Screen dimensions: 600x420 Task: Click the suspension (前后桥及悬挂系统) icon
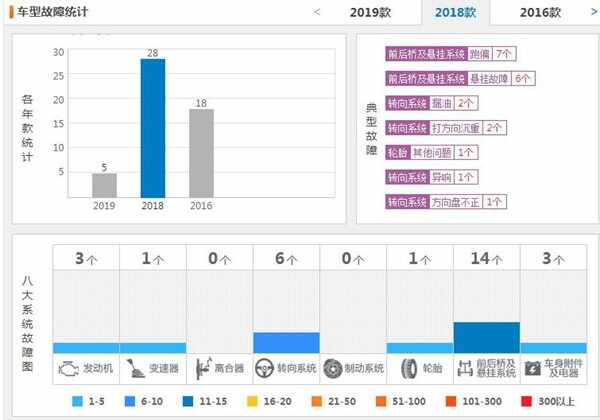point(465,368)
